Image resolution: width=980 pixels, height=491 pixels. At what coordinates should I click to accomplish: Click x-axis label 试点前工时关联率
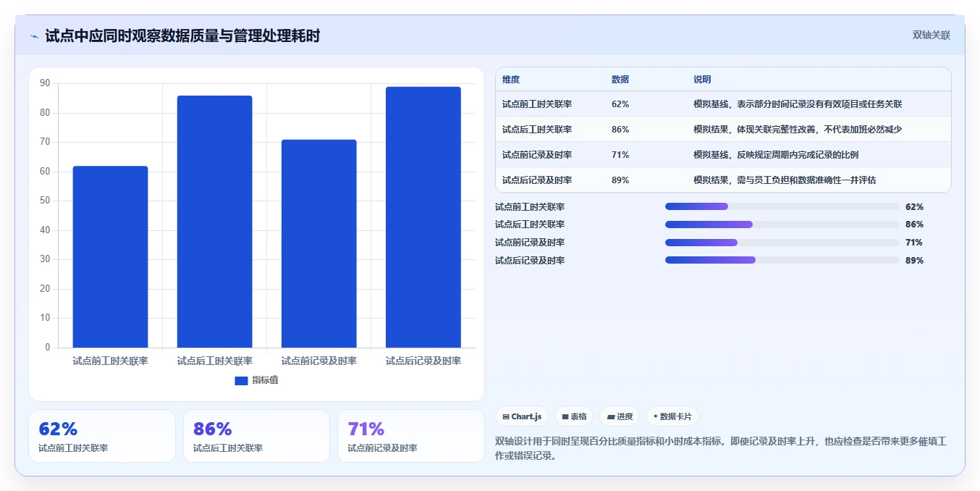(110, 361)
